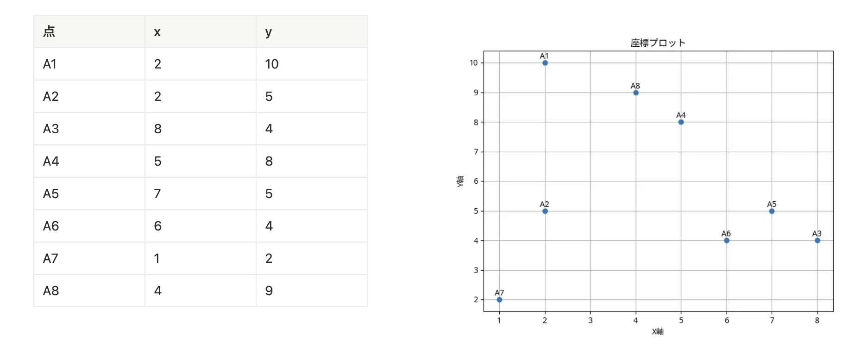The height and width of the screenshot is (348, 868).
Task: Select the A5 dot on the plot
Action: (772, 211)
